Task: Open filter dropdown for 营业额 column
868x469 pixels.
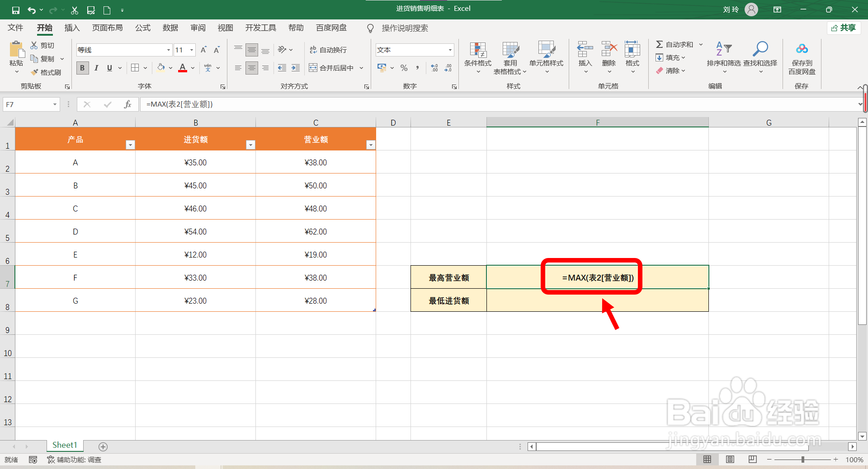Action: point(371,145)
